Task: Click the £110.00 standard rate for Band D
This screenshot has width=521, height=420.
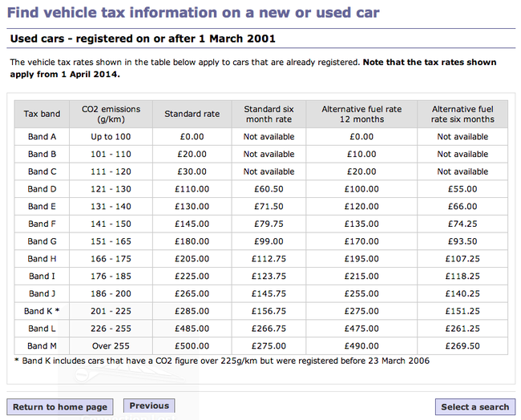Action: (192, 189)
